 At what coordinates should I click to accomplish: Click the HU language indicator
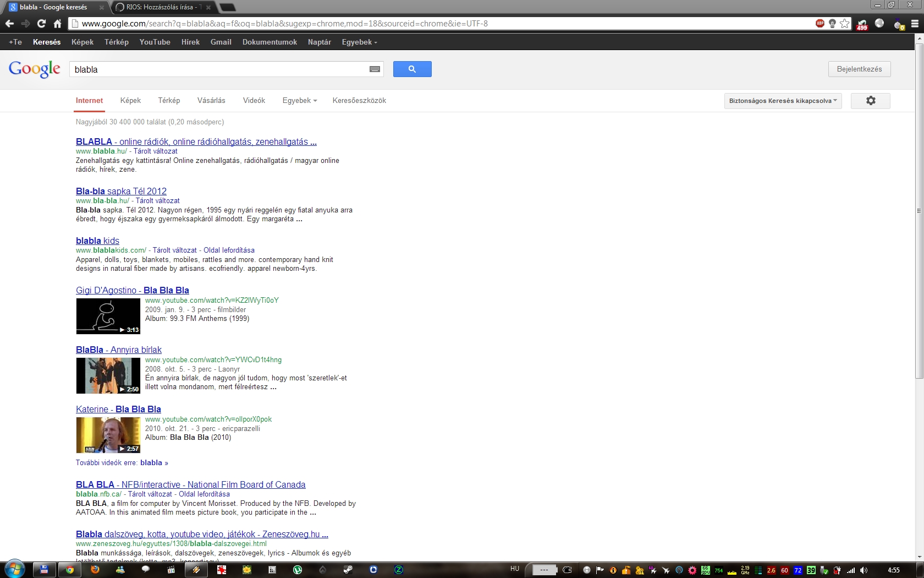click(x=515, y=569)
